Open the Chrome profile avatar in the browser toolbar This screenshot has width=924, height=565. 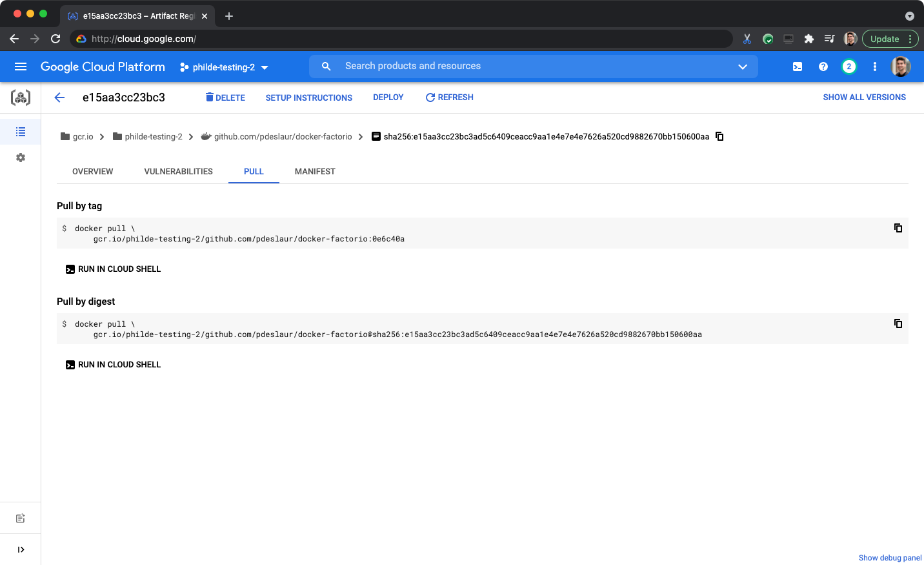tap(850, 39)
